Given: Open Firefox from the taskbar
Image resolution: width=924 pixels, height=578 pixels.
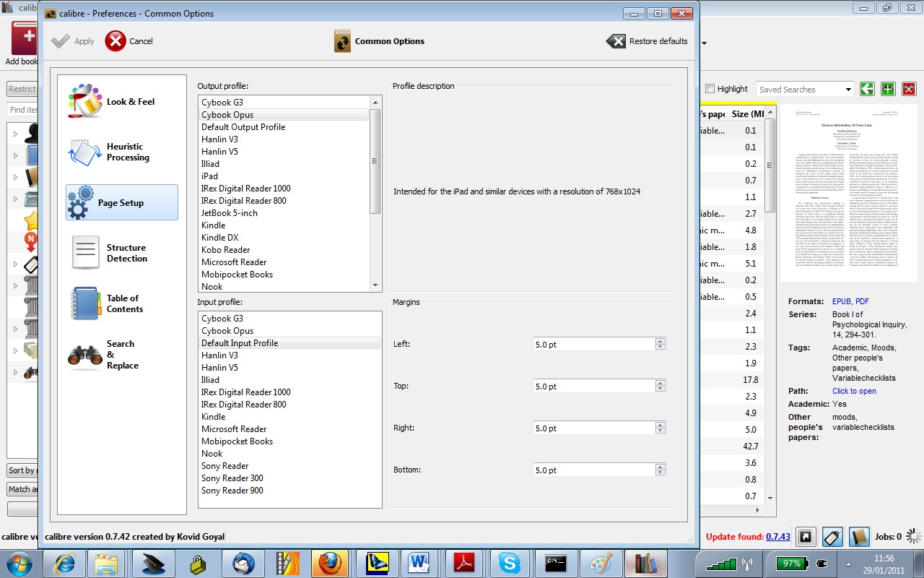Looking at the screenshot, I should 331,563.
